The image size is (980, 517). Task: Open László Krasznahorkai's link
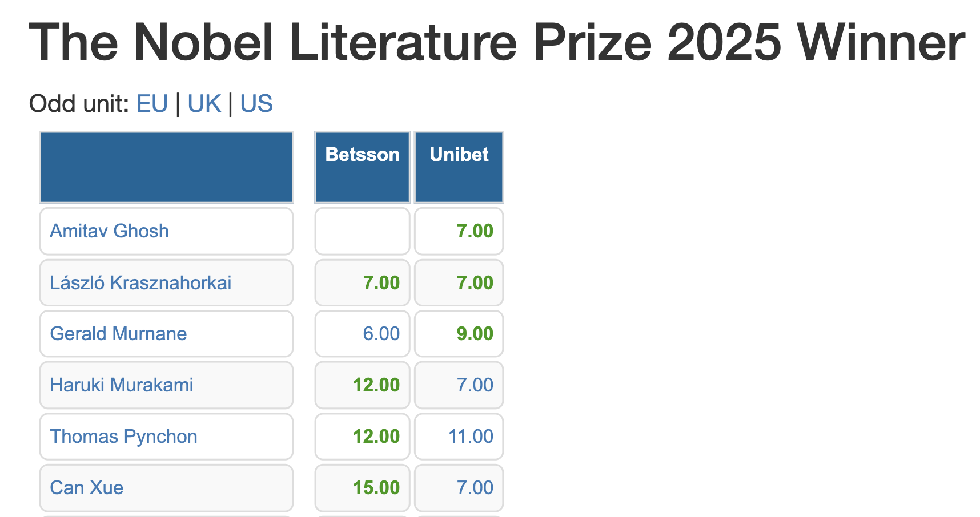140,283
